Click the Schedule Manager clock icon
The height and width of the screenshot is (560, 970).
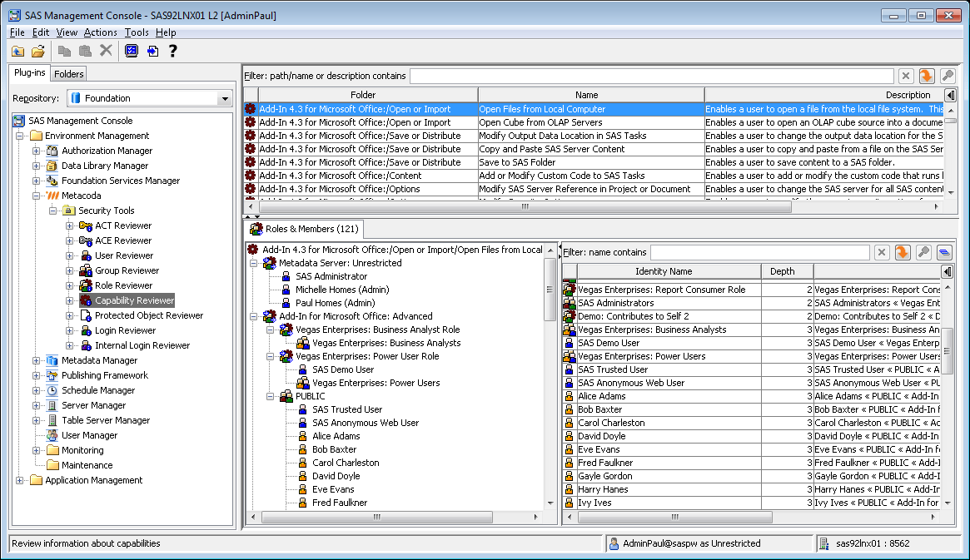click(52, 390)
